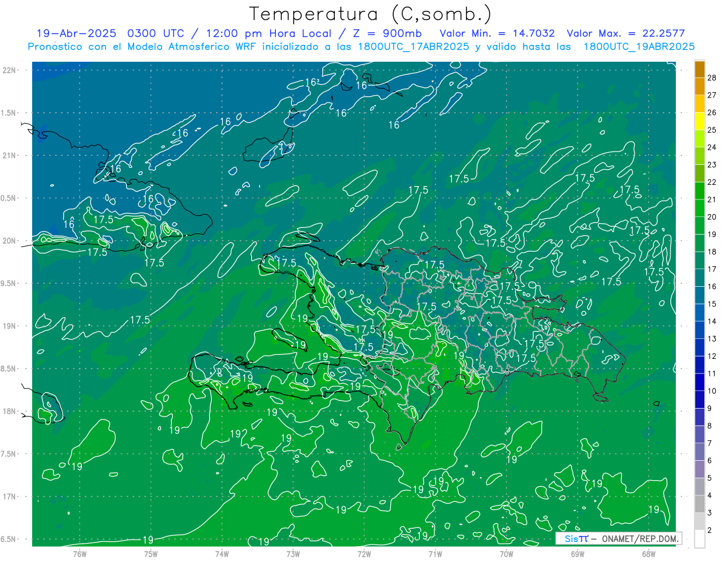Click 'Valor Max. = 22.2577' text

[x=625, y=33]
